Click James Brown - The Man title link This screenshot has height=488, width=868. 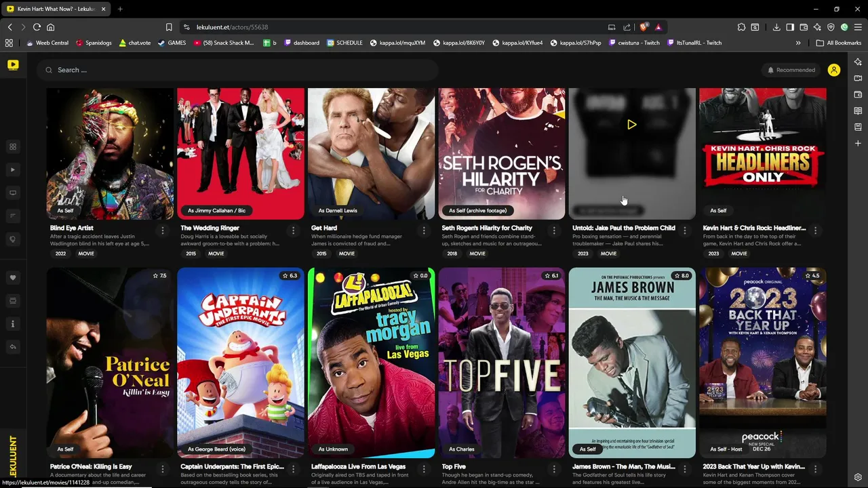coord(623,467)
